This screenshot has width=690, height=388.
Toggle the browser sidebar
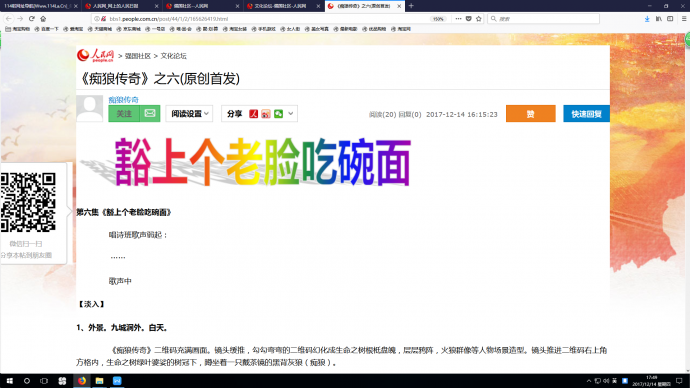click(x=670, y=19)
